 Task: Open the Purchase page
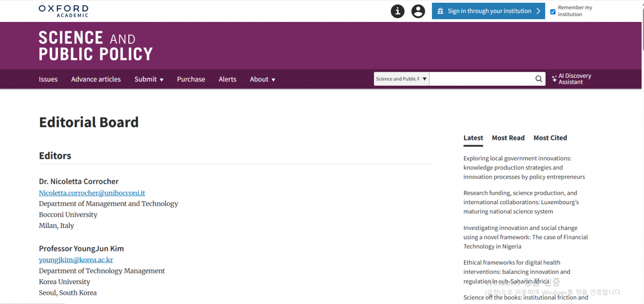[191, 79]
